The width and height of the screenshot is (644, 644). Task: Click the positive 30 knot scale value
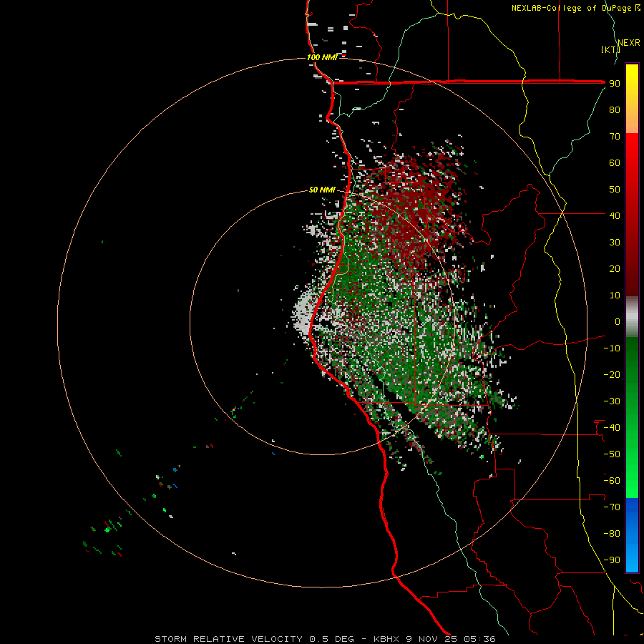[x=615, y=243]
